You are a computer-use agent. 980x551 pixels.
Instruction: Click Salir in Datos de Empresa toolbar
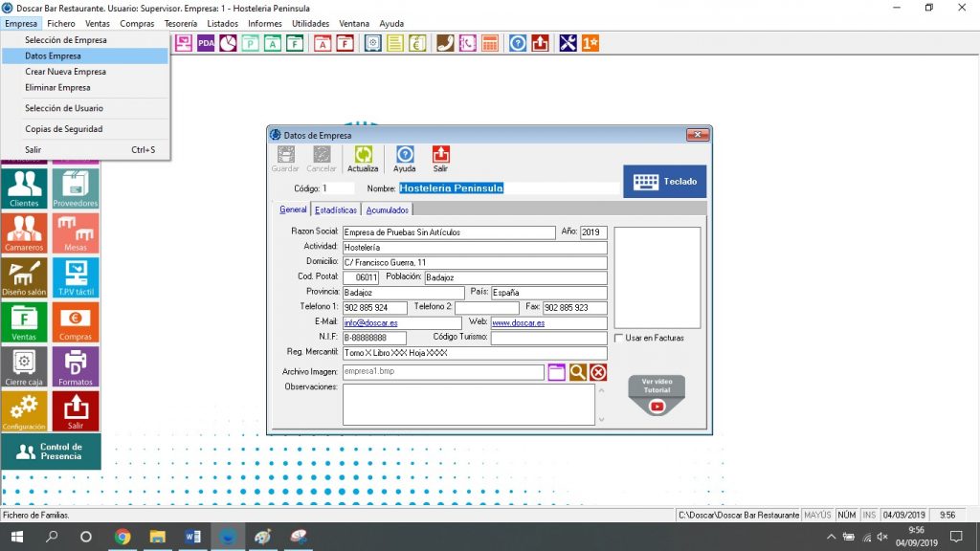[x=440, y=160]
